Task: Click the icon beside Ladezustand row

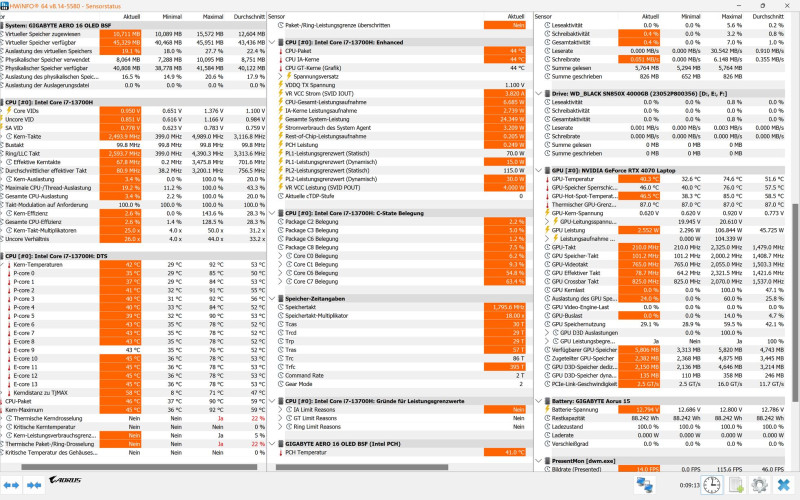Action: click(x=547, y=427)
